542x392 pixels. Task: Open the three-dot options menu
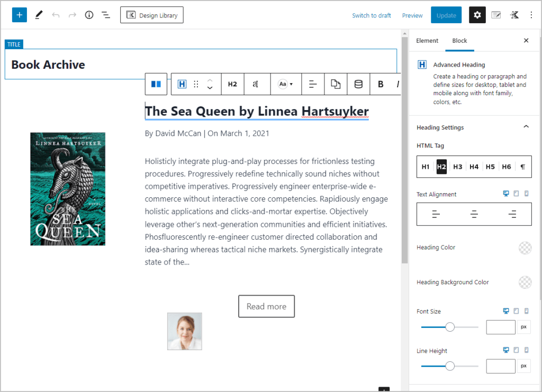[531, 15]
